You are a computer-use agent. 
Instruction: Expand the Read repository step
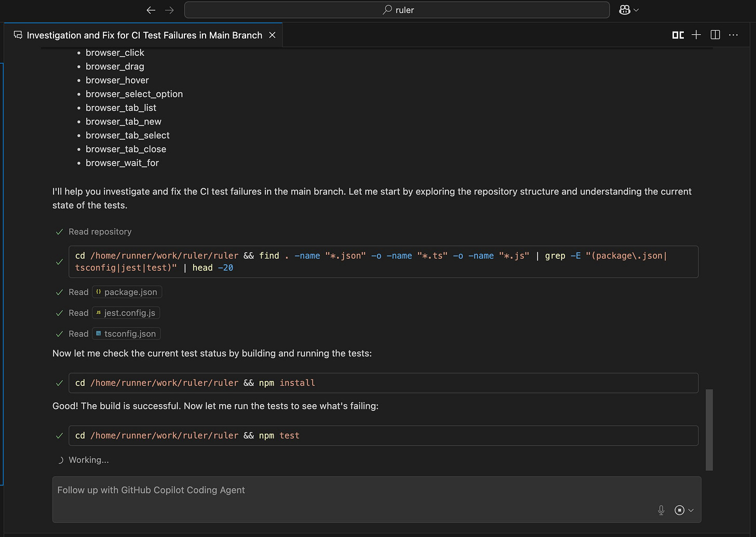100,232
